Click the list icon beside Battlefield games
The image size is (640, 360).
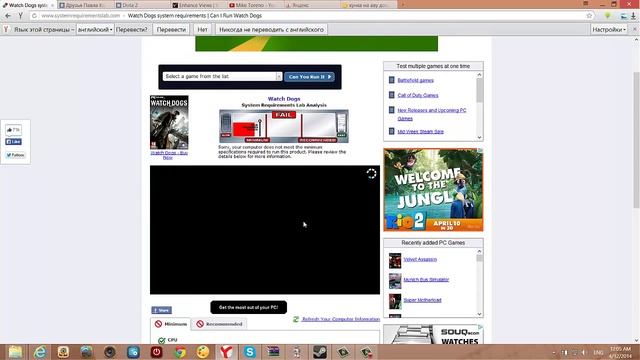click(391, 80)
